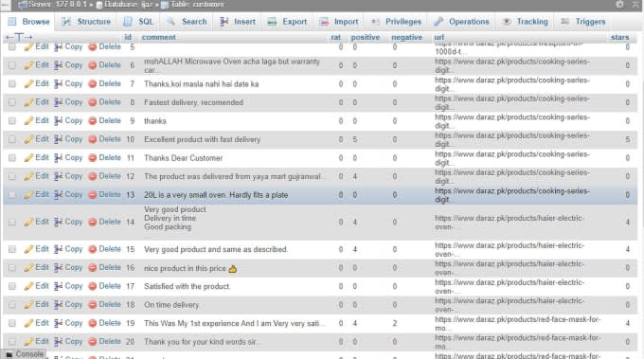Click the Copy icon for row 13

(59, 195)
